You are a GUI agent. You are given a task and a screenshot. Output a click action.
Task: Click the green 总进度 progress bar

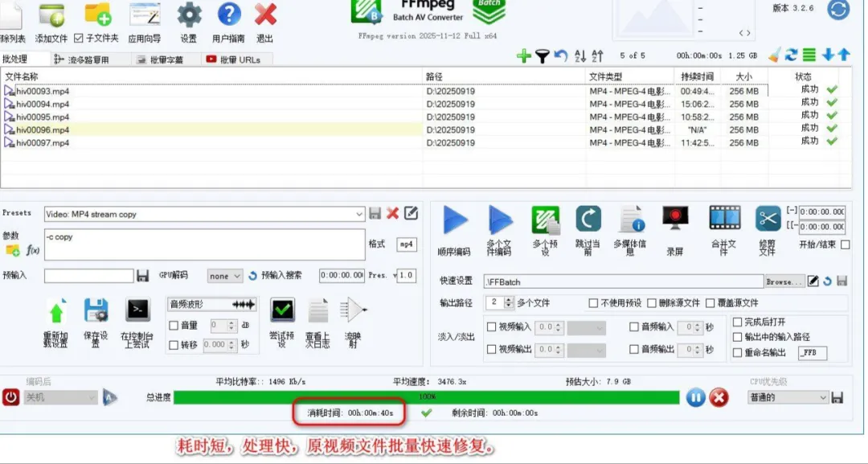426,397
